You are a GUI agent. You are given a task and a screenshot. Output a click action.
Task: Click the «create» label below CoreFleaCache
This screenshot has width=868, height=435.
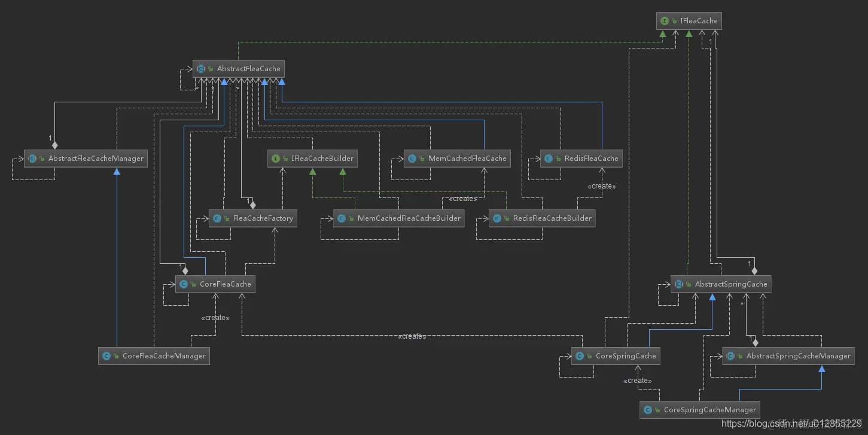215,318
